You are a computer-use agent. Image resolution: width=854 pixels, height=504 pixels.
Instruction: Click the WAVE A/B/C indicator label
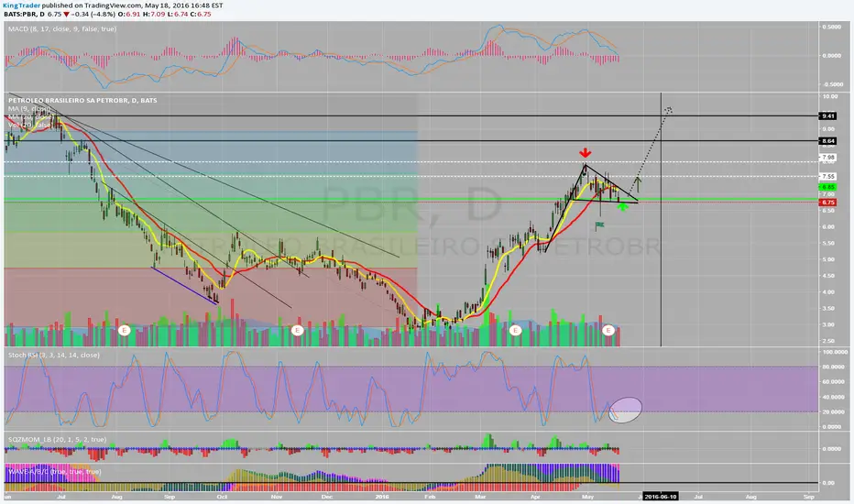pyautogui.click(x=53, y=472)
